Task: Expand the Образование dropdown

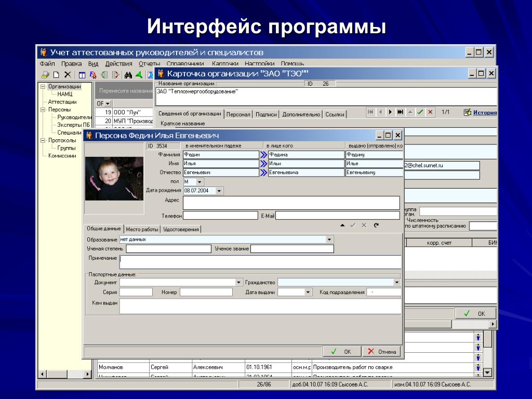Action: (x=329, y=240)
